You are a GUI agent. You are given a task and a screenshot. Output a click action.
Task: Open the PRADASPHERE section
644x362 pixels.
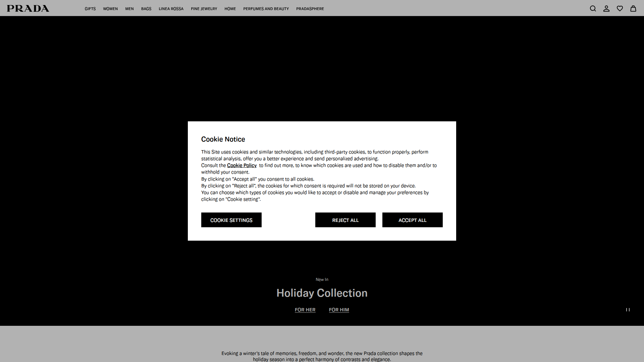pyautogui.click(x=310, y=8)
